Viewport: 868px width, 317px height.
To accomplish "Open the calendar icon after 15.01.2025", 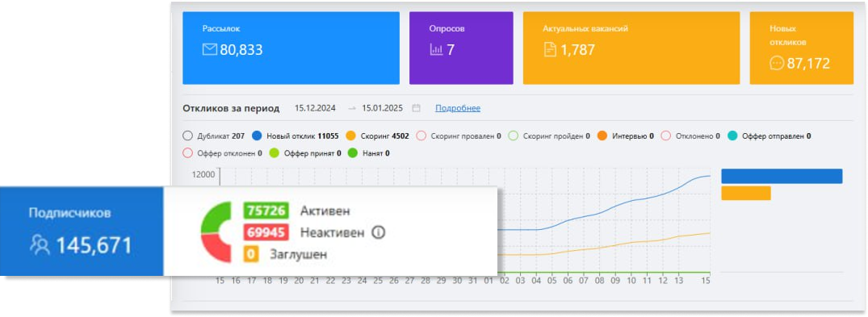I will (x=416, y=108).
